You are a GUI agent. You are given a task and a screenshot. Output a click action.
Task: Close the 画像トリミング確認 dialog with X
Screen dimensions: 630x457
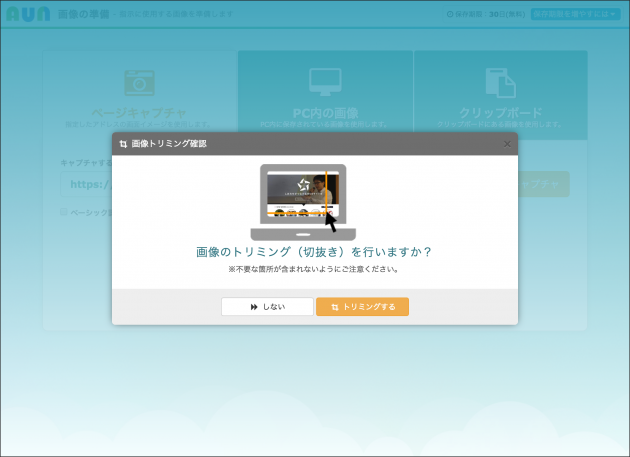[506, 144]
